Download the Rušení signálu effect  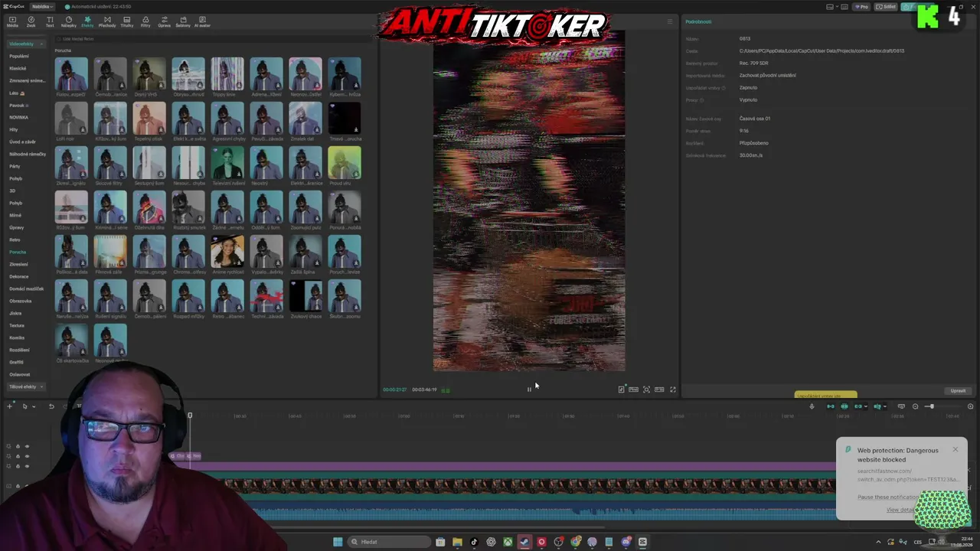click(121, 308)
